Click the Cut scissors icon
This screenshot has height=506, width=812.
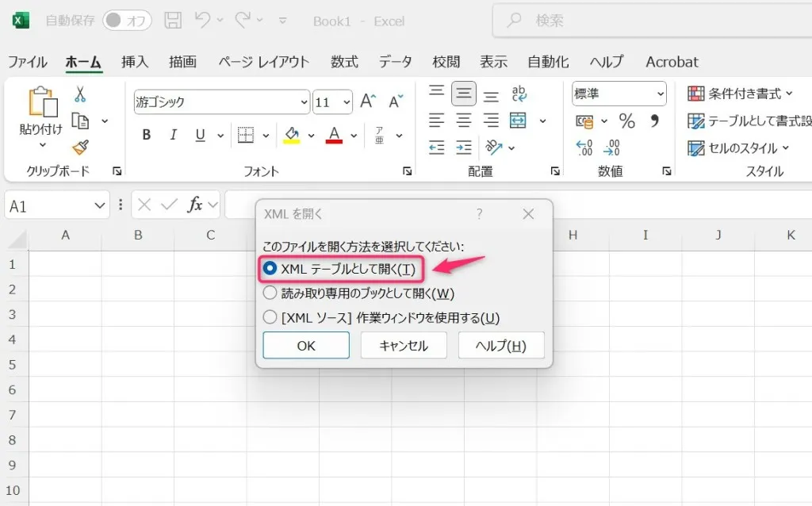tap(80, 95)
